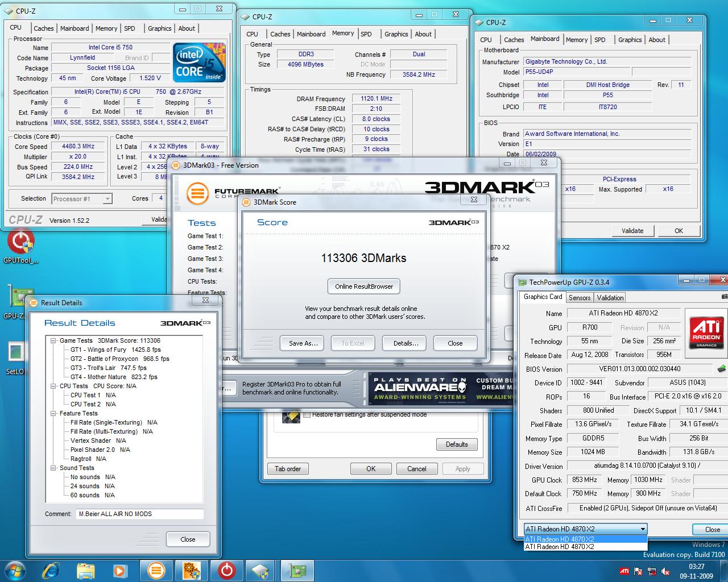
Task: Open the Caches tab in left CPU-Z
Action: pyautogui.click(x=43, y=28)
